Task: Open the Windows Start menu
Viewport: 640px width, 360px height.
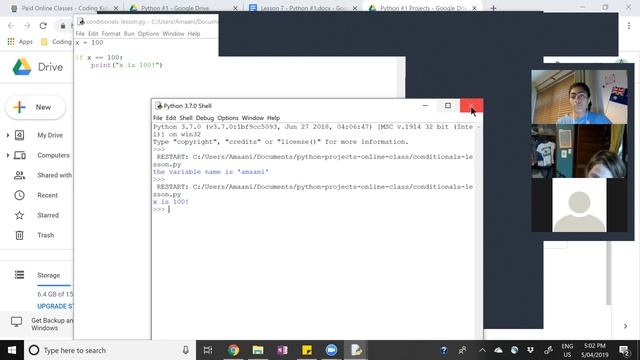Action: tap(12, 350)
